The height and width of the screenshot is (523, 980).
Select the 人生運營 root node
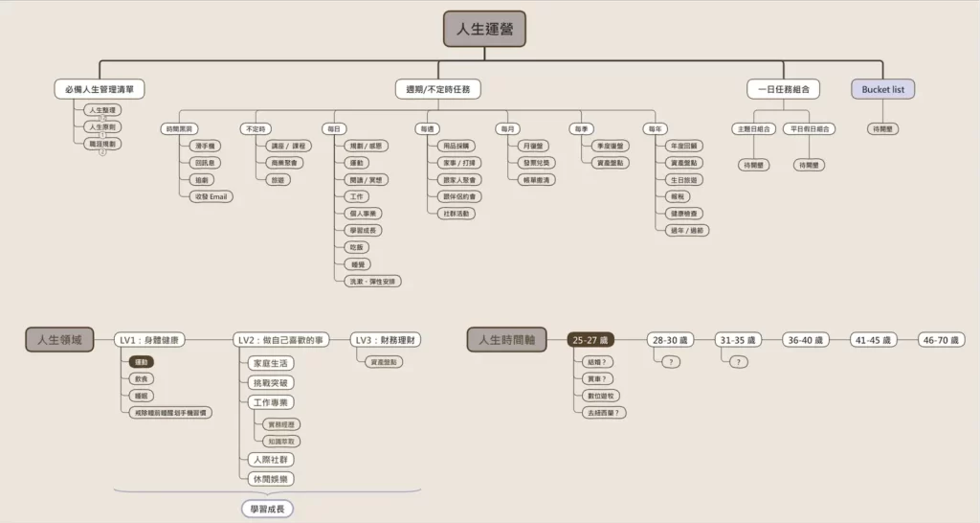pos(484,29)
